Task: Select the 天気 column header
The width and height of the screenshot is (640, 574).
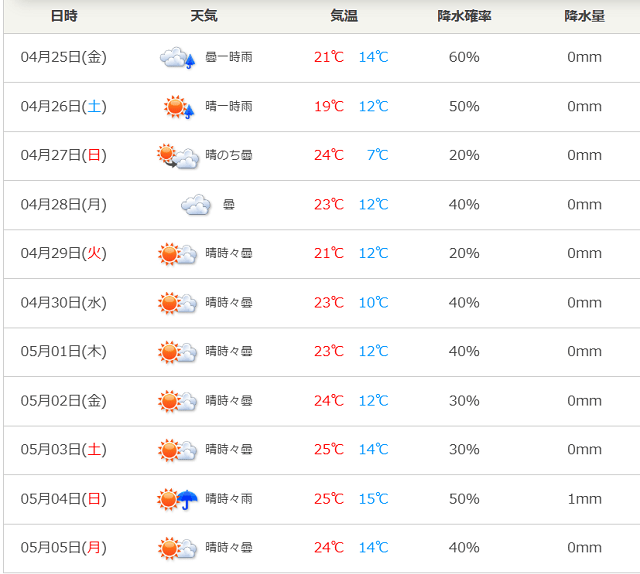Action: point(204,16)
